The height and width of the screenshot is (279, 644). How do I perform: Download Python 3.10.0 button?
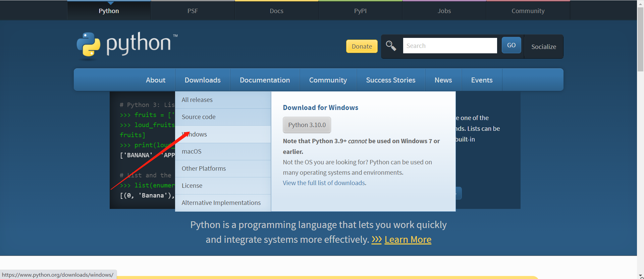point(307,125)
